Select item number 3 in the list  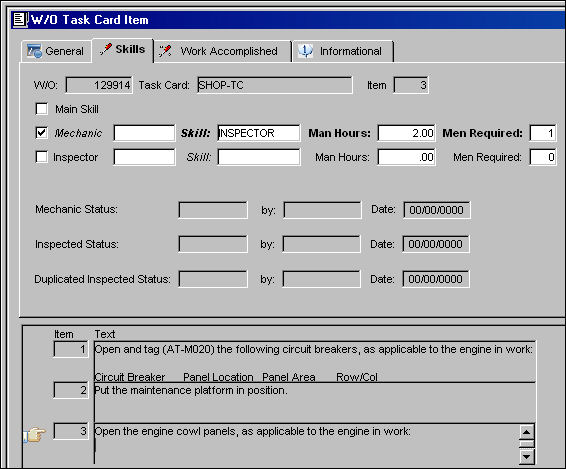[x=71, y=431]
